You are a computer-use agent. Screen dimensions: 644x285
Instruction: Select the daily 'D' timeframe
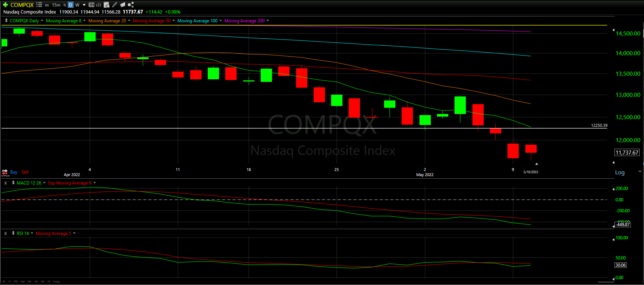pyautogui.click(x=70, y=5)
